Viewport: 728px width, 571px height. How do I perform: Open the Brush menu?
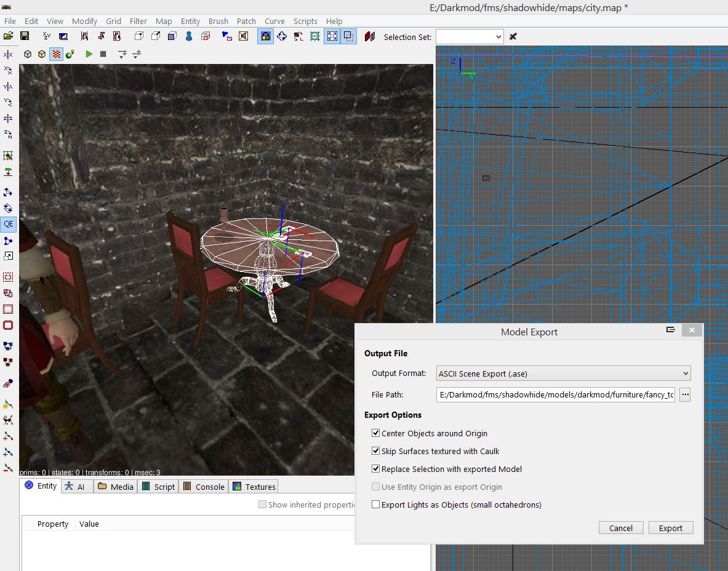coord(218,21)
